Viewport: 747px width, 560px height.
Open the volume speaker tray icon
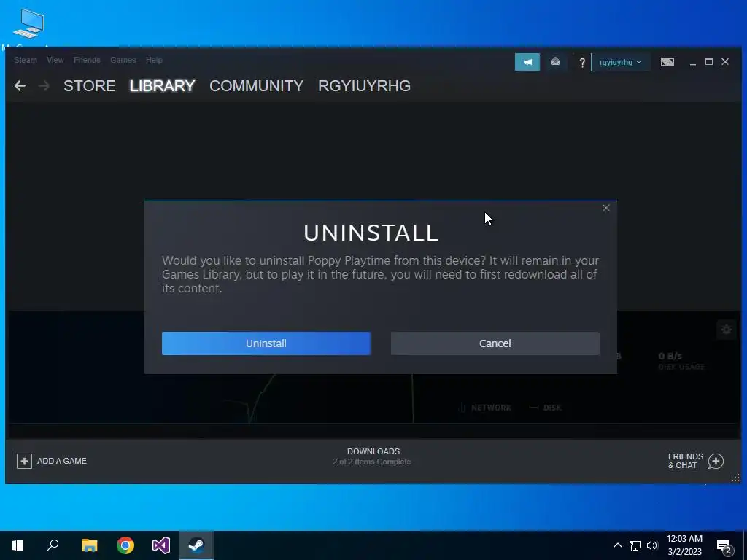pos(652,545)
